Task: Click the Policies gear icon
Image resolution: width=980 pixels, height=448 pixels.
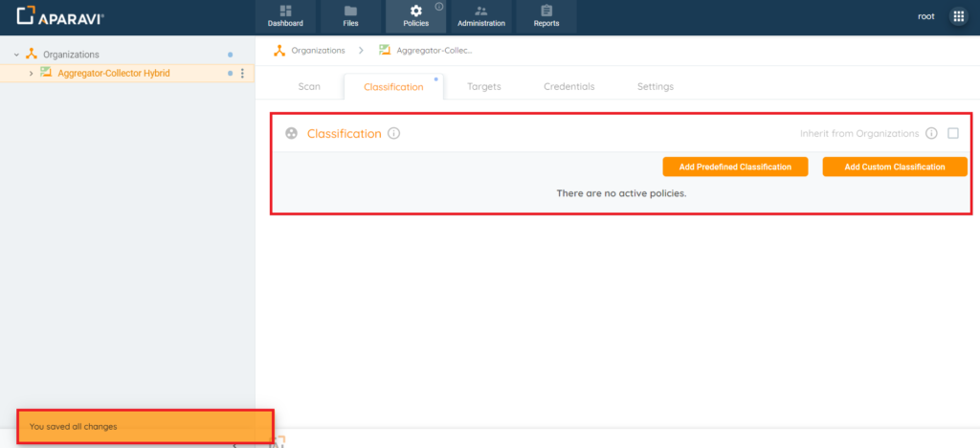Action: point(415,11)
